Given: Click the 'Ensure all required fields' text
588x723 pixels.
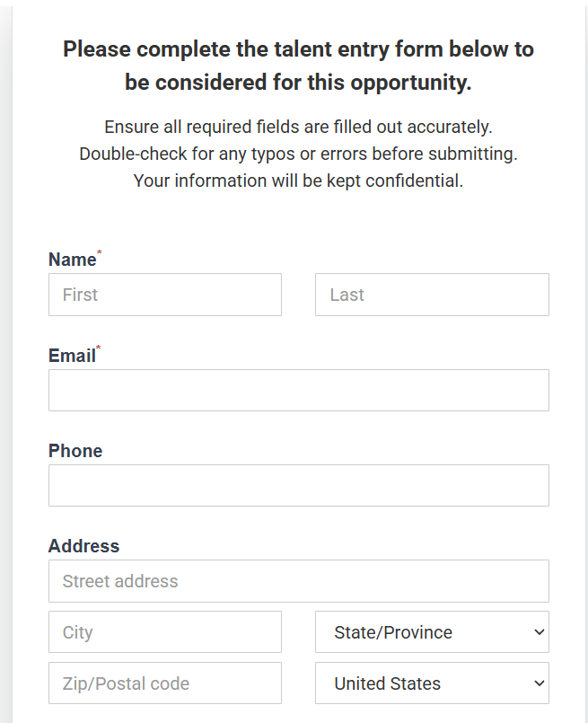Looking at the screenshot, I should 298,127.
